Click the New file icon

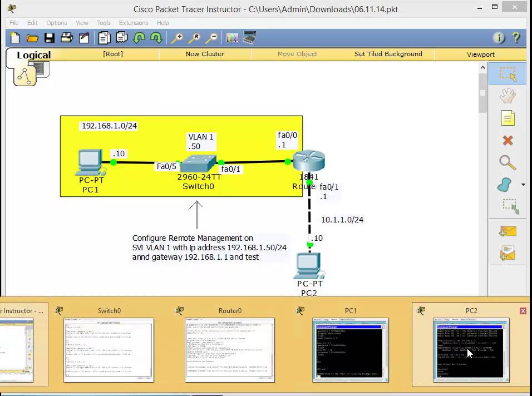click(15, 38)
